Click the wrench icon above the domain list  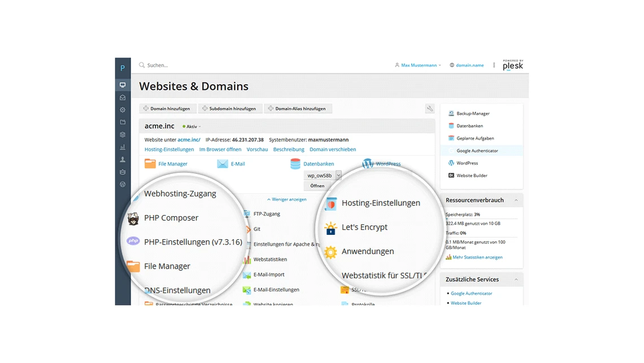pyautogui.click(x=430, y=108)
